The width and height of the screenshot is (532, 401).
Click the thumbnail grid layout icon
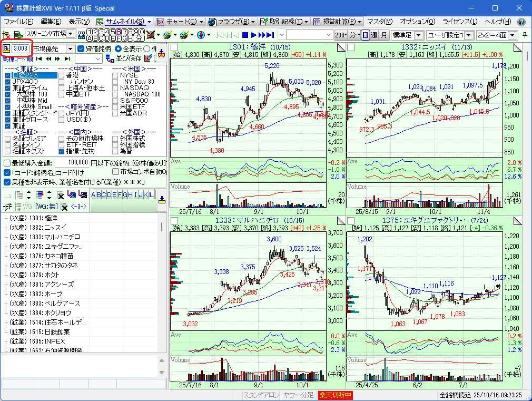[x=81, y=35]
